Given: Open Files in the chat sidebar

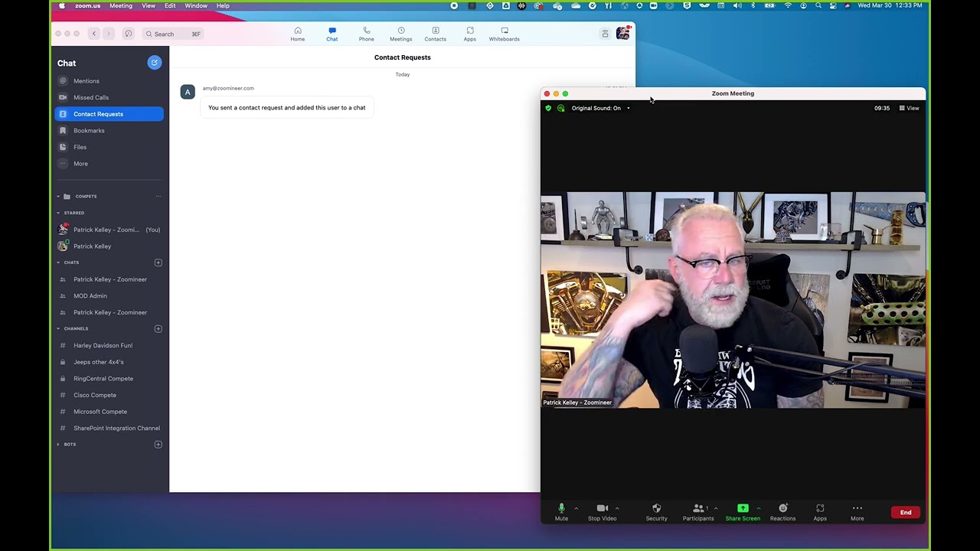Looking at the screenshot, I should [109, 147].
